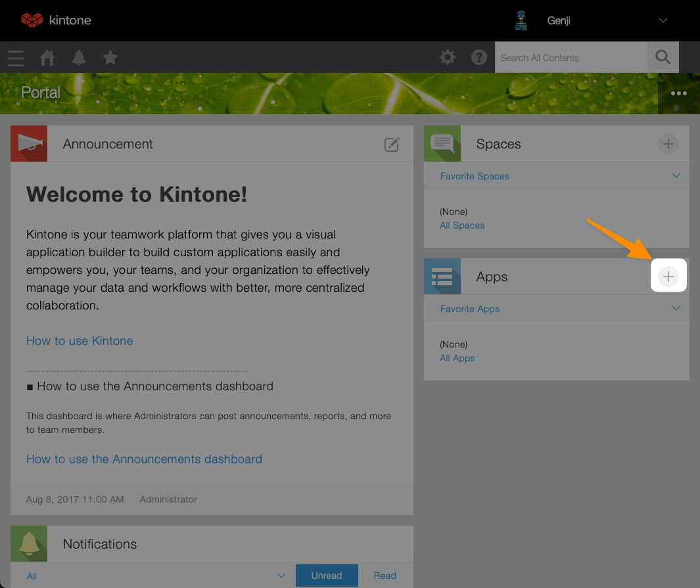Click the Administrator author label
700x588 pixels.
pyautogui.click(x=168, y=499)
